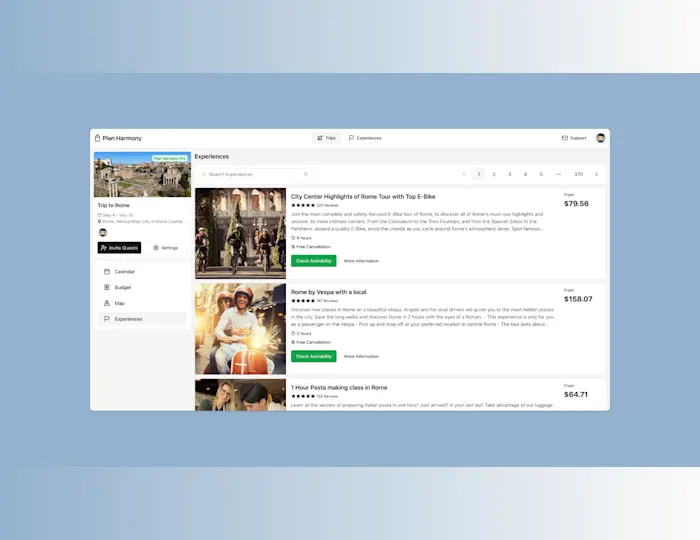Open 1 Hour Pasta making class title
The width and height of the screenshot is (700, 540).
(339, 387)
